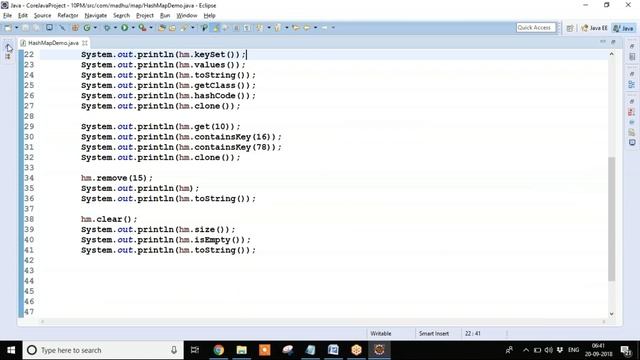Open the Outline view icon

(632, 84)
